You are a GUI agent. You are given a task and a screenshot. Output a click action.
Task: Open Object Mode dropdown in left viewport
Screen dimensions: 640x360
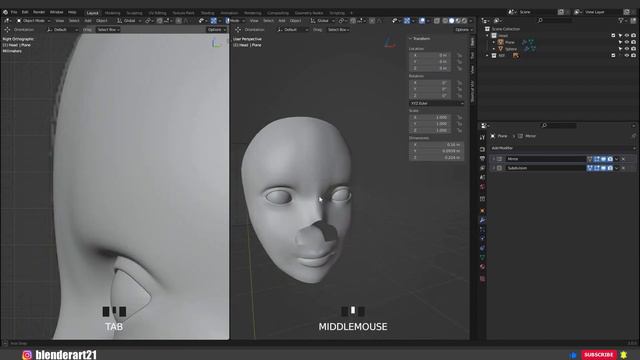[x=33, y=20]
